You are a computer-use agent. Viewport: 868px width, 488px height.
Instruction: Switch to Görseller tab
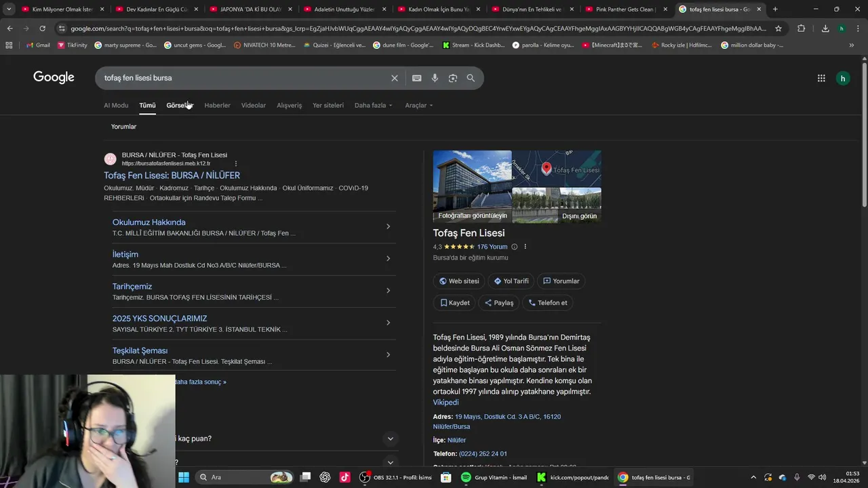[x=180, y=105]
